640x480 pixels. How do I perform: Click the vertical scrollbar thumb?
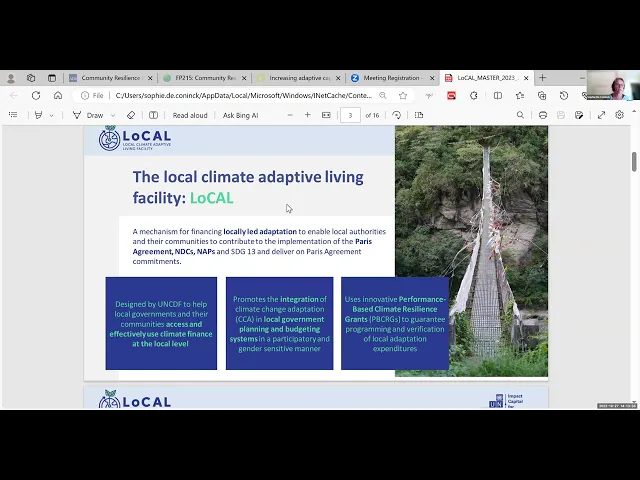pos(634,162)
